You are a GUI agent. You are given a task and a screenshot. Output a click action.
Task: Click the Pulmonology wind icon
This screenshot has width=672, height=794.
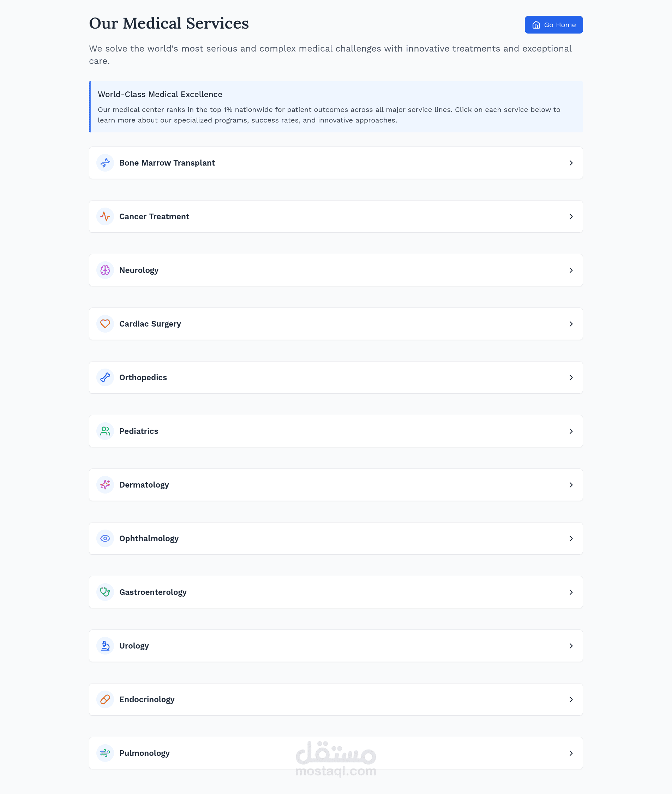[105, 753]
